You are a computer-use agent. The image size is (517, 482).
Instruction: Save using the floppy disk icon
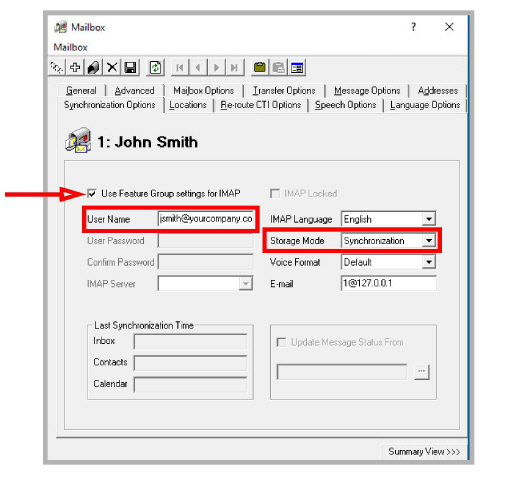click(x=130, y=68)
